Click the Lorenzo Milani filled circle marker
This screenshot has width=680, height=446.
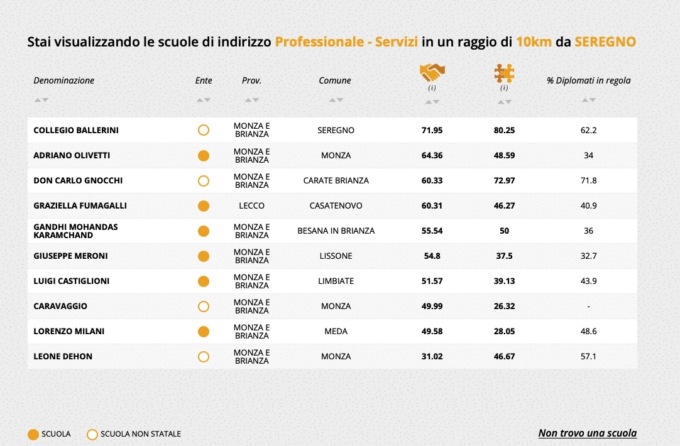tap(203, 331)
